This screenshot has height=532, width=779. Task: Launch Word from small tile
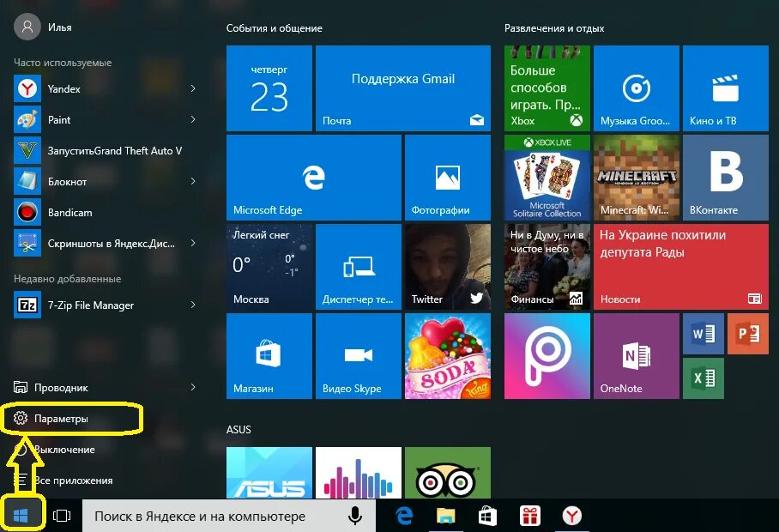[x=703, y=334]
